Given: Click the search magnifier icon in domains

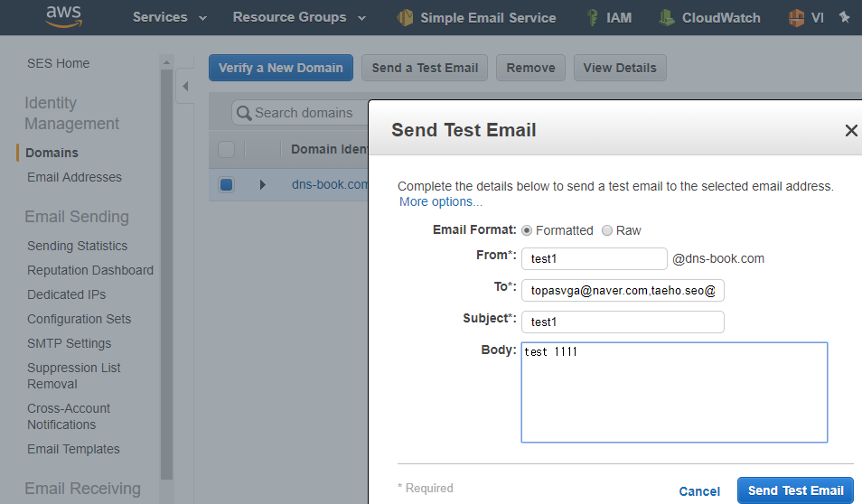Looking at the screenshot, I should click(x=244, y=113).
